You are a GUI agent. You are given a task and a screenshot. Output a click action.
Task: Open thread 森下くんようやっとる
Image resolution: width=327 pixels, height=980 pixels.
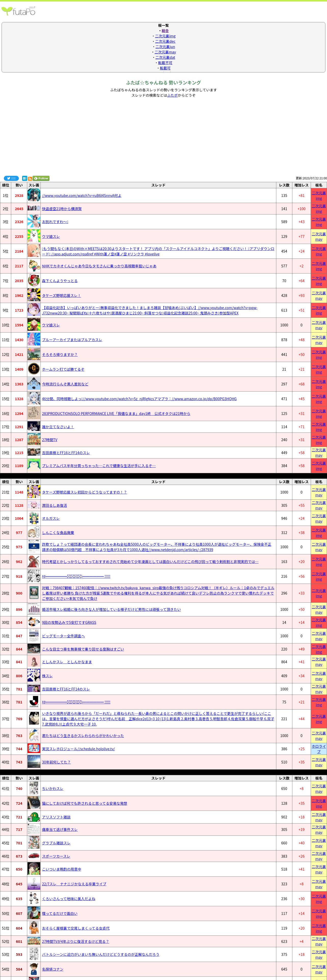click(x=60, y=281)
